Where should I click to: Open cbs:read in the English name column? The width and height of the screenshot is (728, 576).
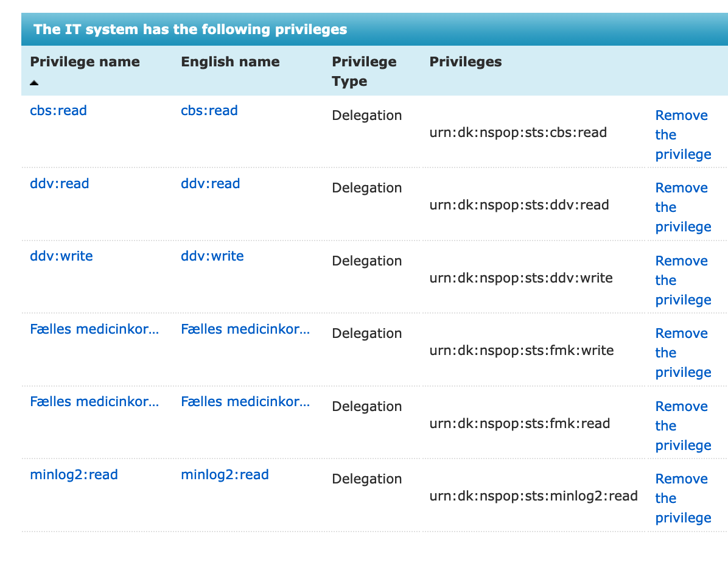click(209, 111)
